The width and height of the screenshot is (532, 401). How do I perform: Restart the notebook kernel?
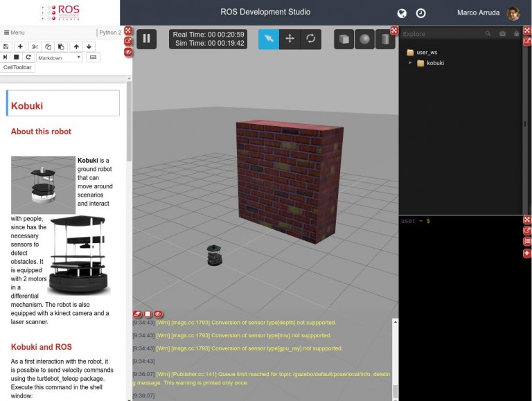(28, 57)
